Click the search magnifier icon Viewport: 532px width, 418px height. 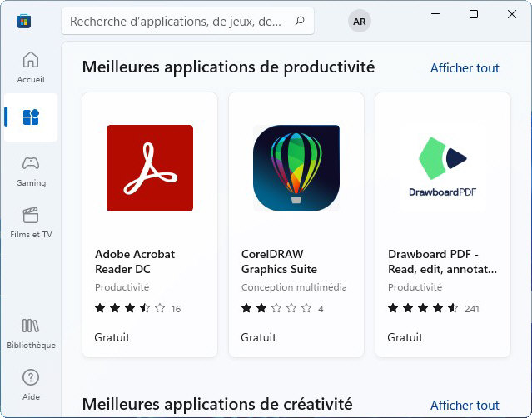pos(300,22)
